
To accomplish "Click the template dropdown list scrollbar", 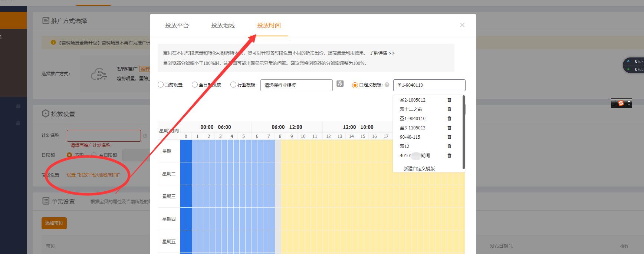I will pos(464,132).
